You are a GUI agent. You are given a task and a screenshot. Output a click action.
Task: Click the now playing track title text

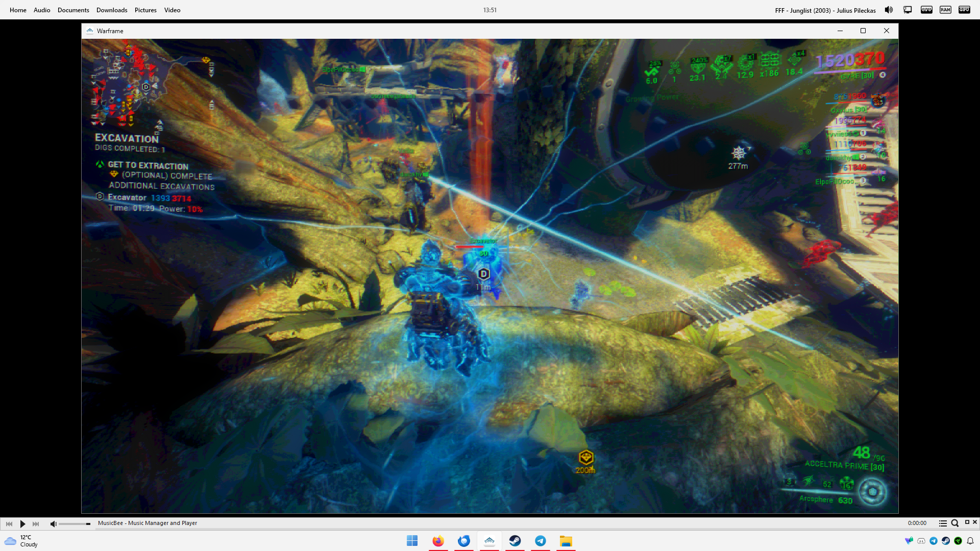pos(825,10)
